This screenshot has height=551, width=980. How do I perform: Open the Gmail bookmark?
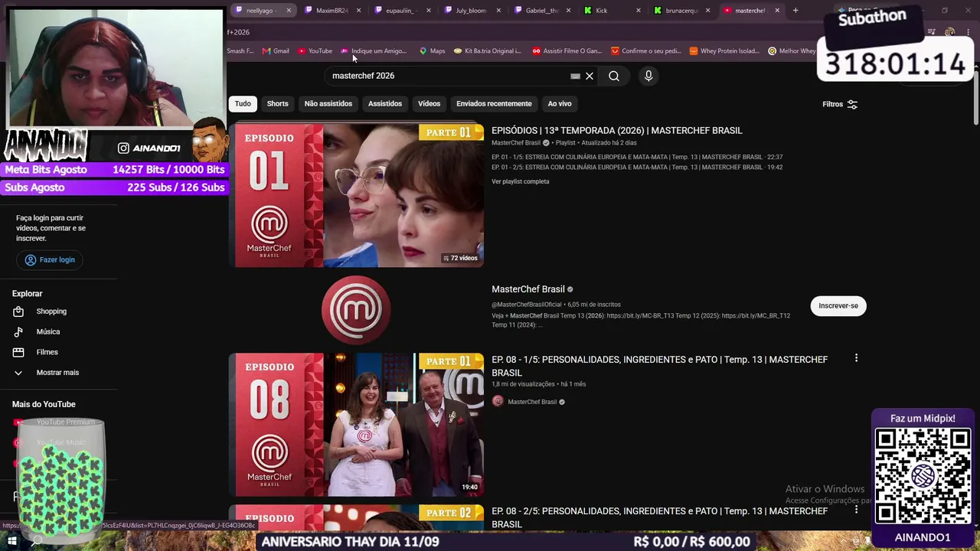pyautogui.click(x=276, y=51)
